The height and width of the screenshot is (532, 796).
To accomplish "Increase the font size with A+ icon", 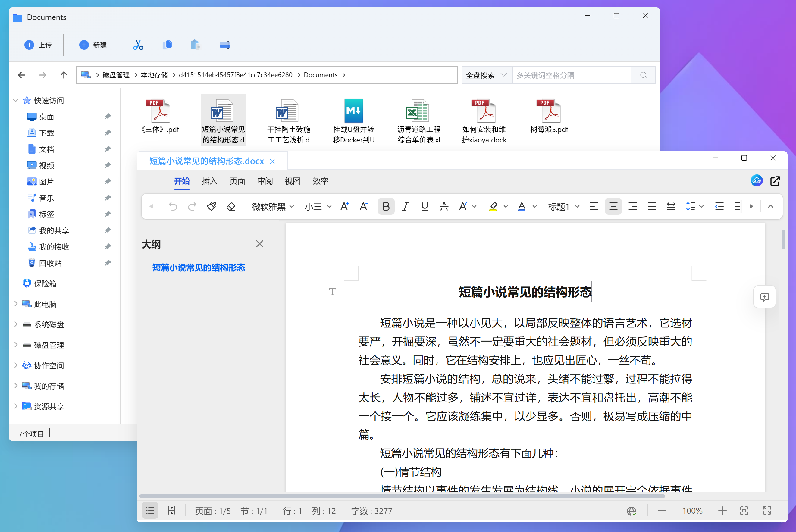I will (345, 206).
